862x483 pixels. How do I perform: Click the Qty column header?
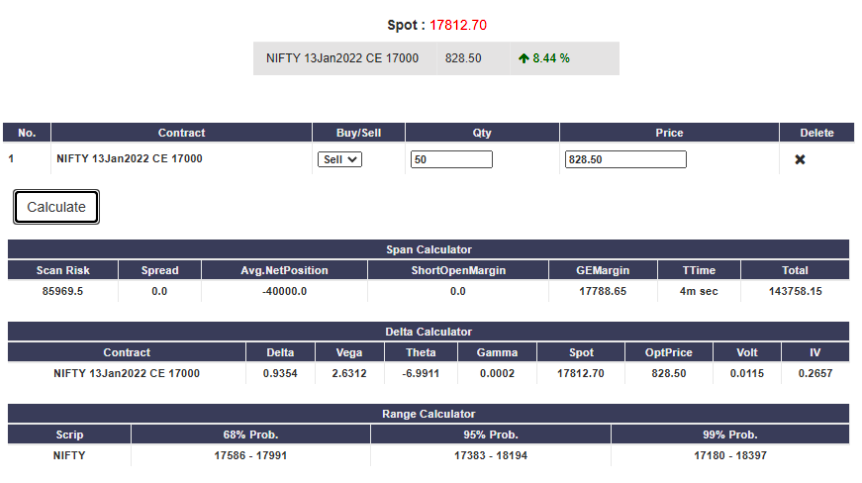482,133
